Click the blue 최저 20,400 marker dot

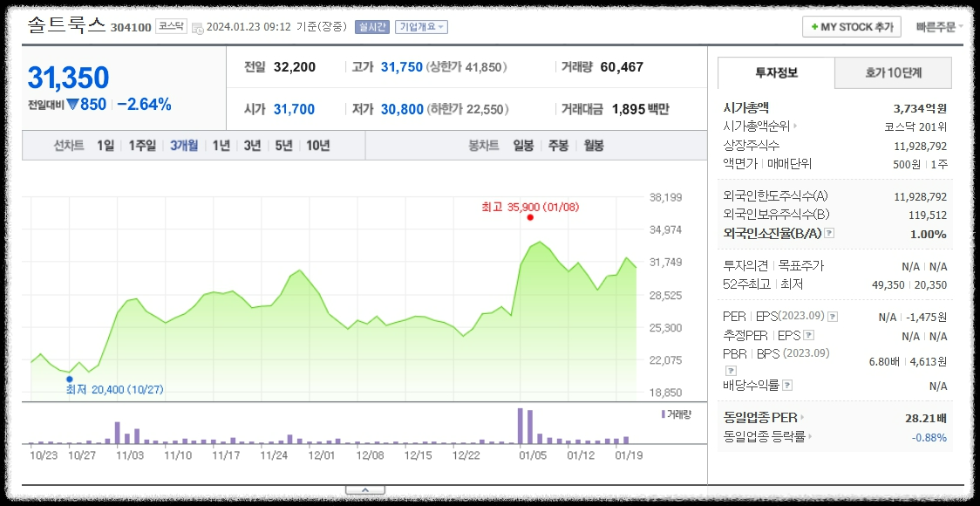pos(70,379)
